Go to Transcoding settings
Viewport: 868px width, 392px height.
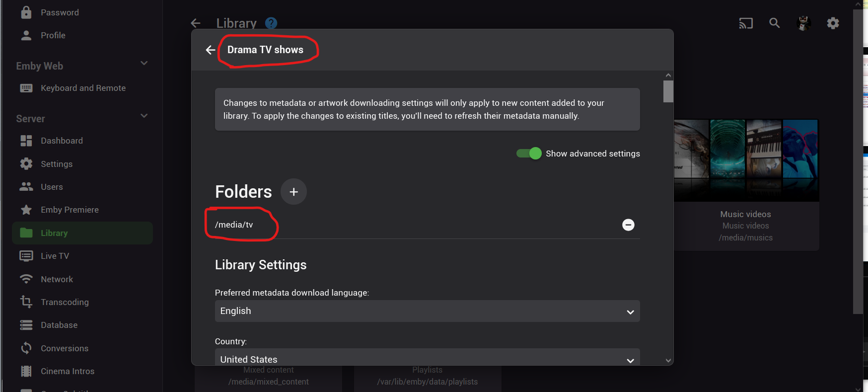pyautogui.click(x=65, y=302)
